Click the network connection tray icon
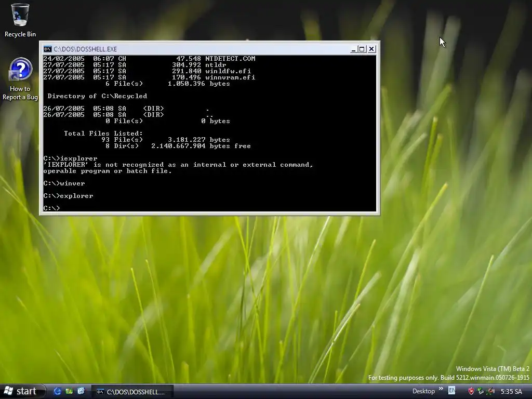Image resolution: width=532 pixels, height=399 pixels. click(x=481, y=391)
